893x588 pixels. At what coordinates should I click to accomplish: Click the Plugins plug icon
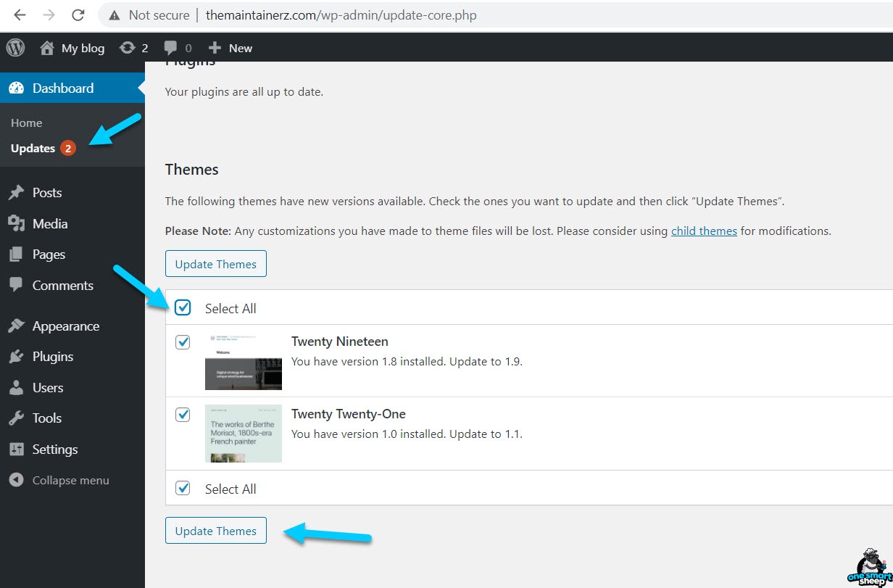[17, 357]
